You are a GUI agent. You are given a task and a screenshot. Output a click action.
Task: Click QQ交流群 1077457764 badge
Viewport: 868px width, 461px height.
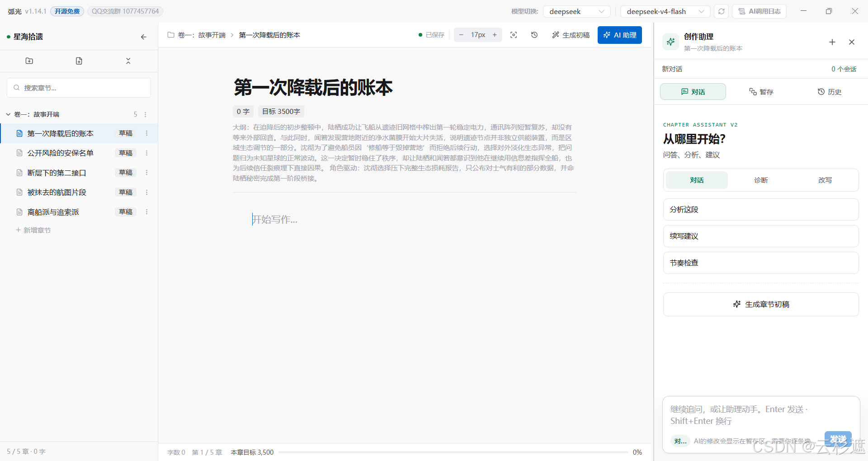click(125, 11)
